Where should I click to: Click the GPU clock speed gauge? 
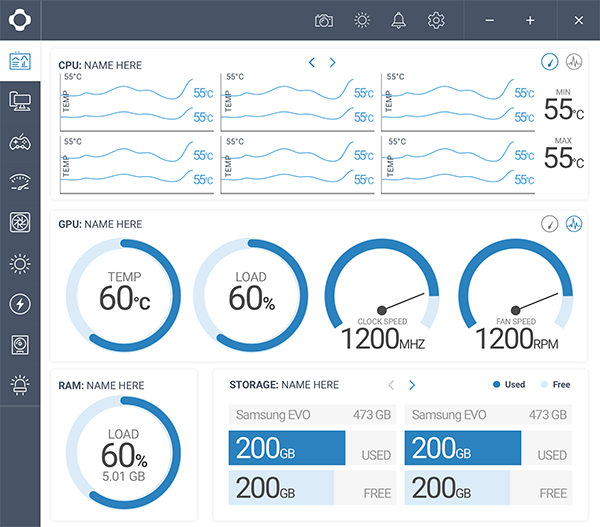pyautogui.click(x=382, y=298)
